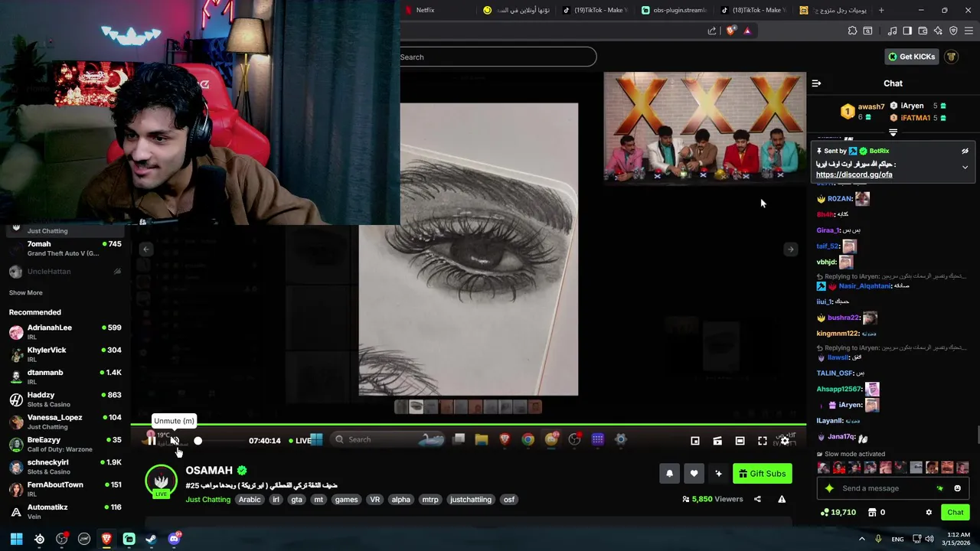The width and height of the screenshot is (980, 551).
Task: Open Brave VPN shield icon
Action: [953, 31]
